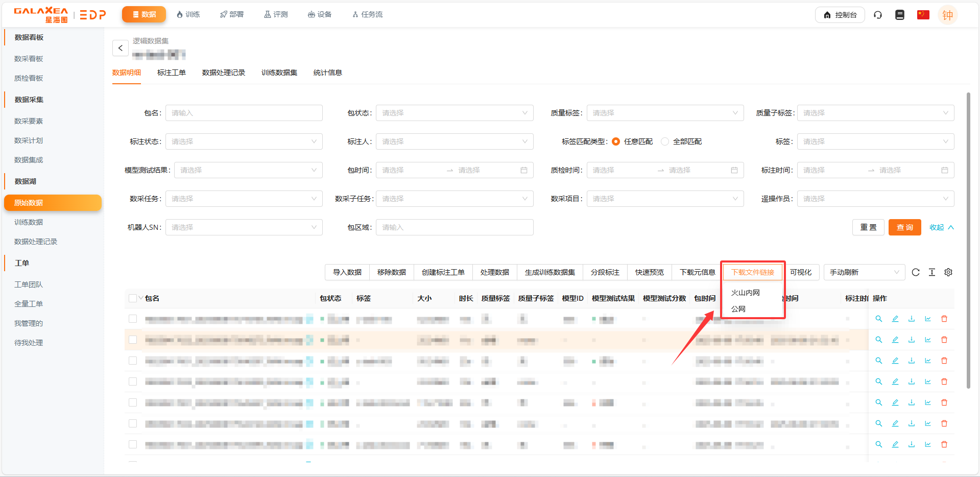Expand the 手动刷新 dropdown
This screenshot has width=980, height=477.
point(864,272)
